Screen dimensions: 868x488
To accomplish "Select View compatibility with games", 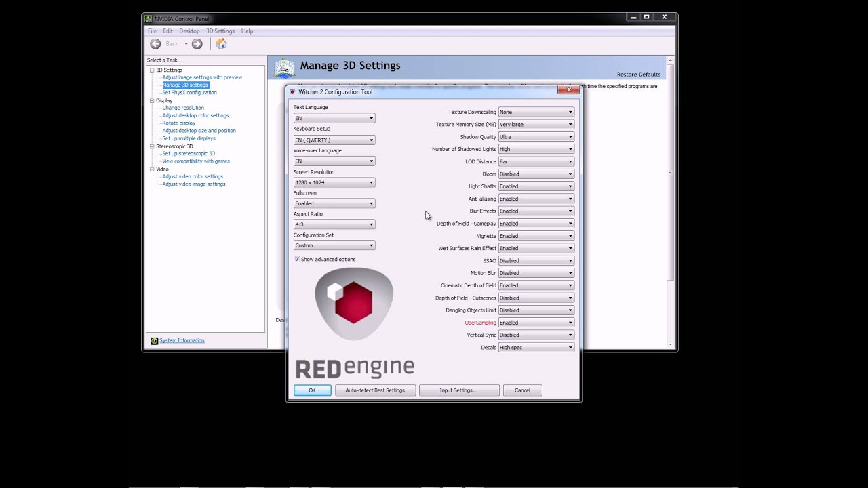I will [196, 161].
